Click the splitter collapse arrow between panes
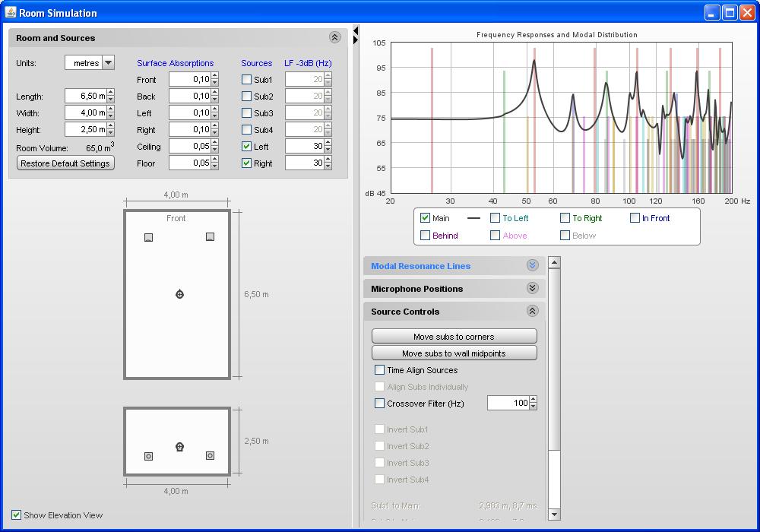 pos(355,31)
